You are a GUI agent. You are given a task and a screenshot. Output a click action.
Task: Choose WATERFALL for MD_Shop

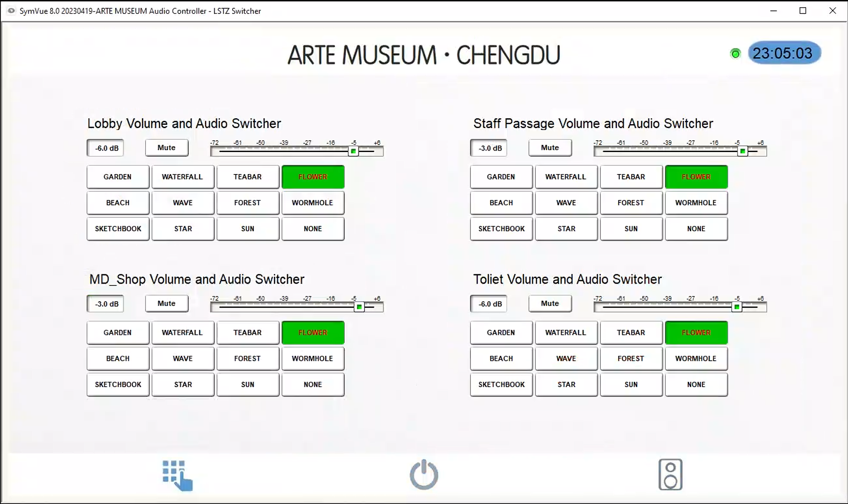click(183, 333)
